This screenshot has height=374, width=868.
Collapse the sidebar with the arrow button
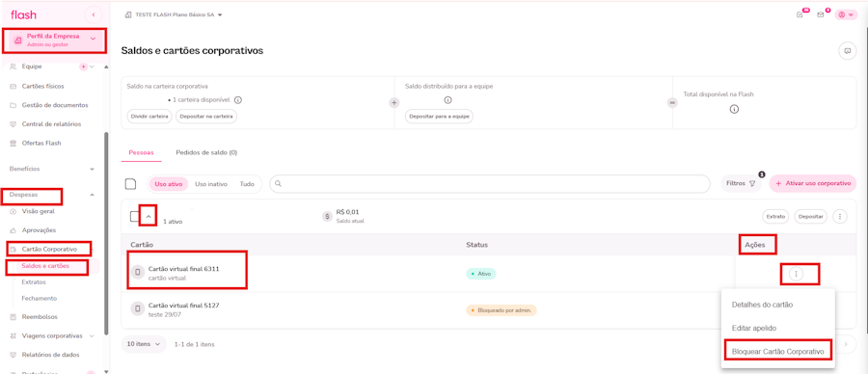[94, 14]
